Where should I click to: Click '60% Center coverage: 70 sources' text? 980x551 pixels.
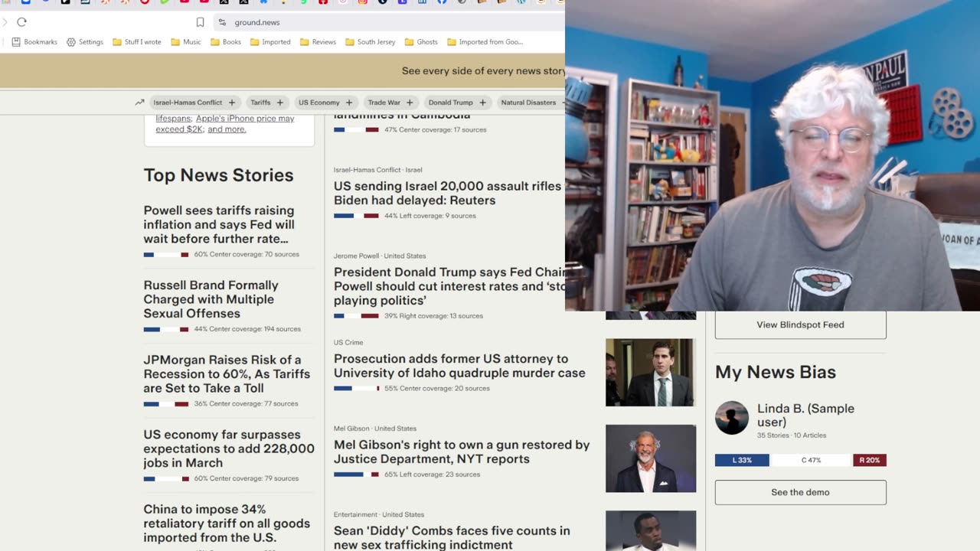coord(247,254)
